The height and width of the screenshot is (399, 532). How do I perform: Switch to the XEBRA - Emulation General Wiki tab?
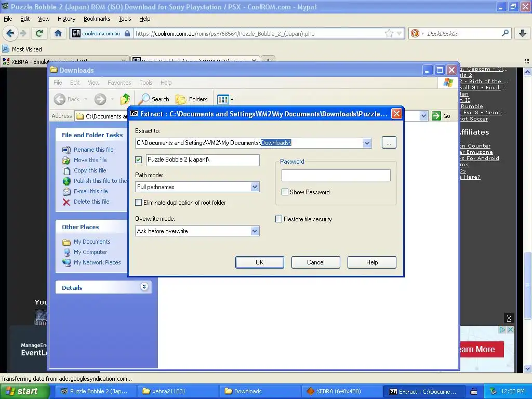tap(64, 61)
